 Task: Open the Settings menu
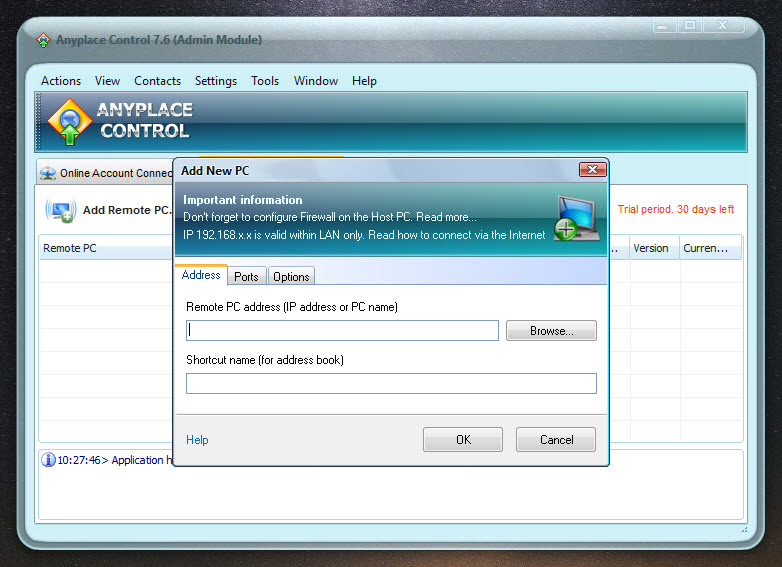[x=216, y=81]
